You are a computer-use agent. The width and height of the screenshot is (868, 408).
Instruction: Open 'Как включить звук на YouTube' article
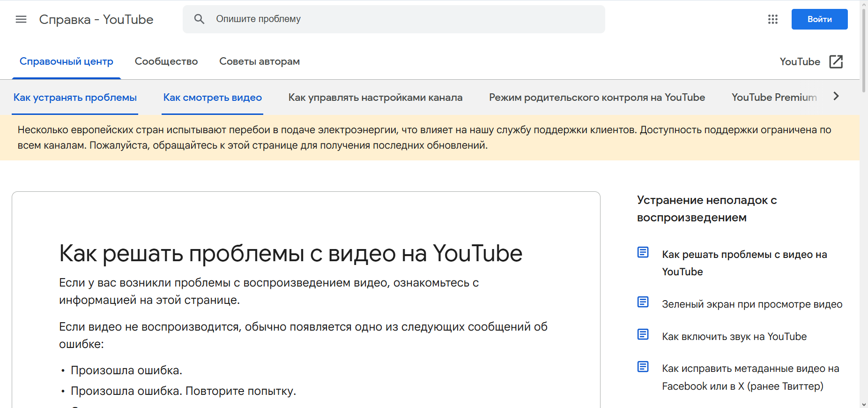coord(734,337)
